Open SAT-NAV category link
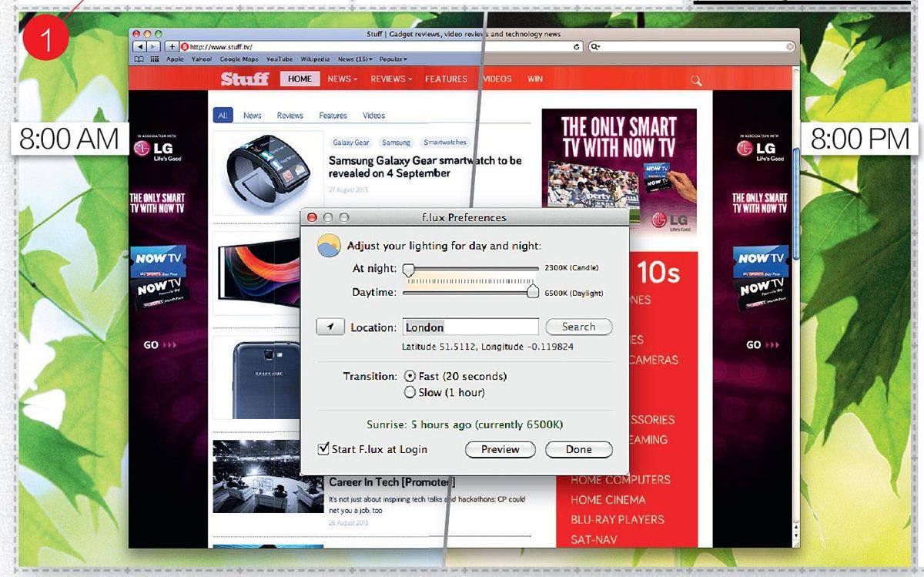This screenshot has height=577, width=924. [x=594, y=539]
